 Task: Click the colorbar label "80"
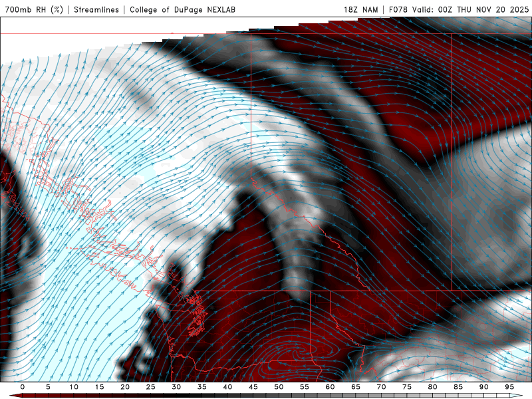coord(432,387)
